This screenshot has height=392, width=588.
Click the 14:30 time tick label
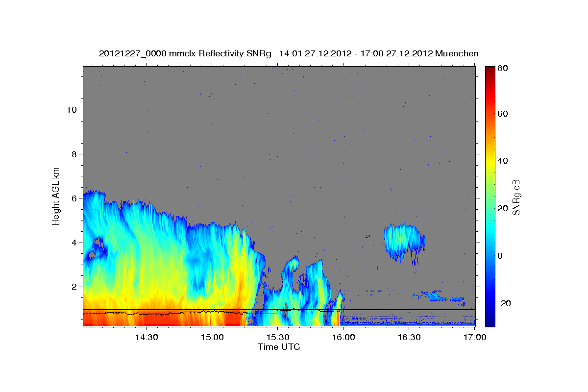tap(146, 337)
